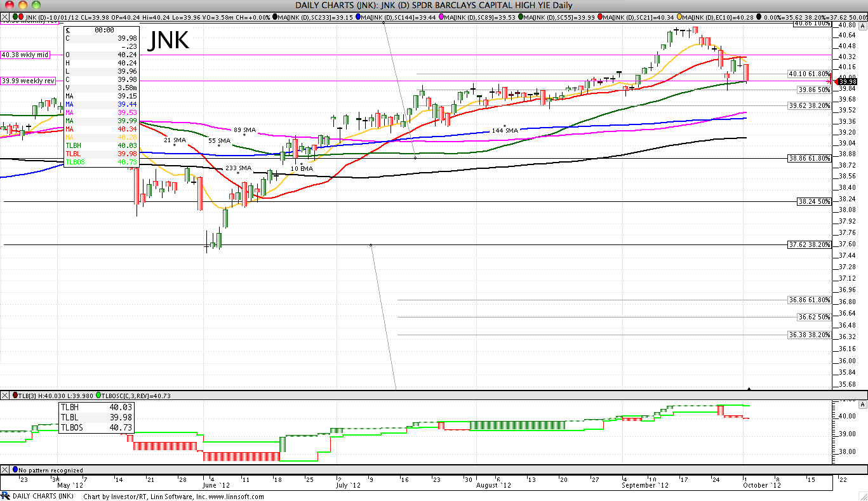868x501 pixels.
Task: Click the 38.86 61.80% Fibonacci label
Action: tap(809, 158)
